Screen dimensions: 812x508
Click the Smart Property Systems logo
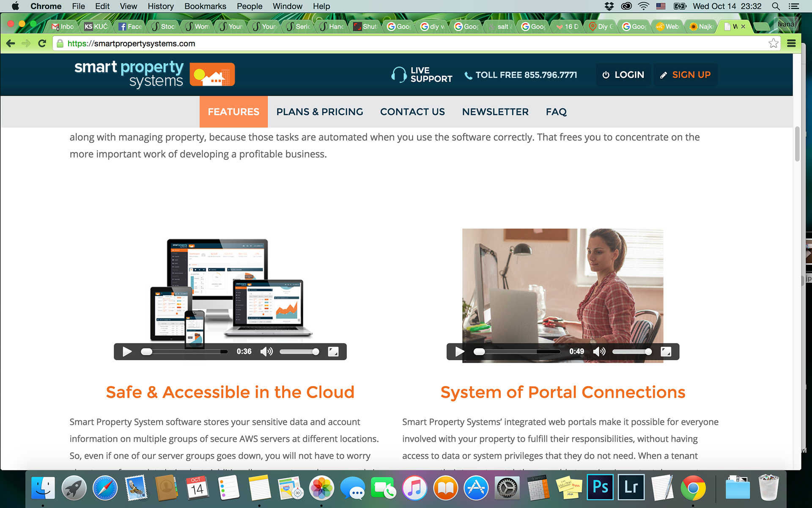(x=154, y=74)
